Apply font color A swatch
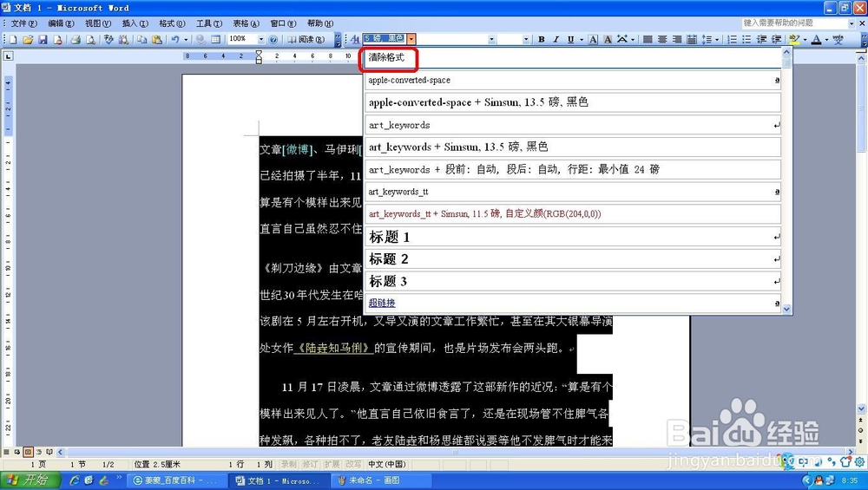This screenshot has width=868, height=490. tap(817, 39)
